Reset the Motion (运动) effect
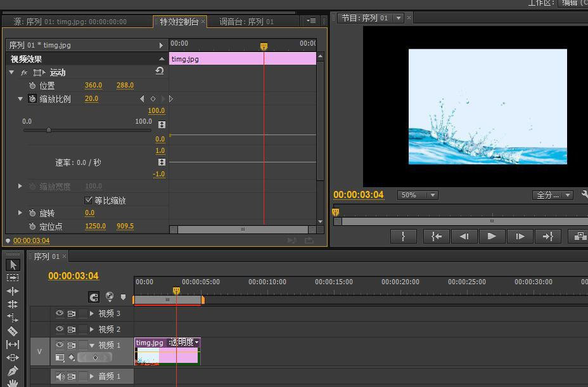Image resolution: width=588 pixels, height=387 pixels. (160, 72)
